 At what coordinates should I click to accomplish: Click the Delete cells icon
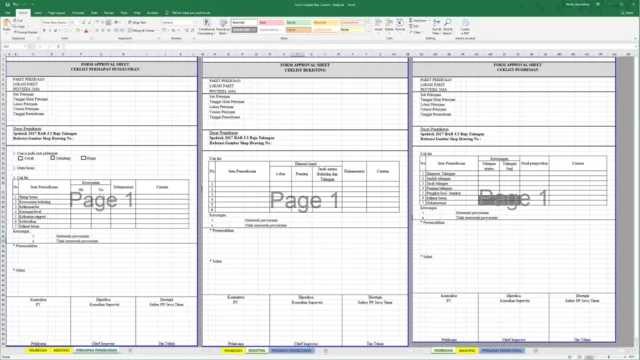coord(389,23)
